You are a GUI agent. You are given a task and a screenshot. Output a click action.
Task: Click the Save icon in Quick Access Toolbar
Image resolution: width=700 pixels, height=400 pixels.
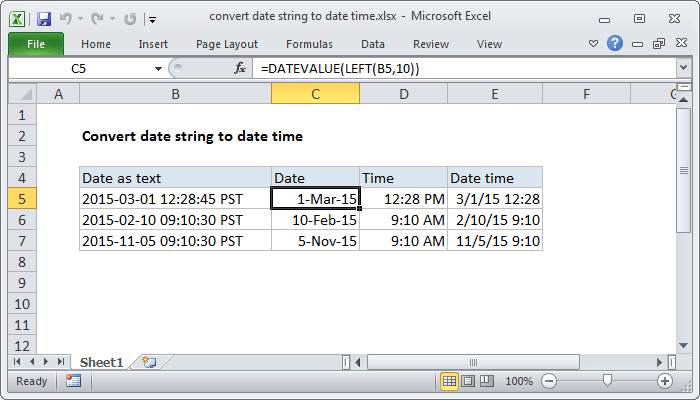tap(43, 19)
